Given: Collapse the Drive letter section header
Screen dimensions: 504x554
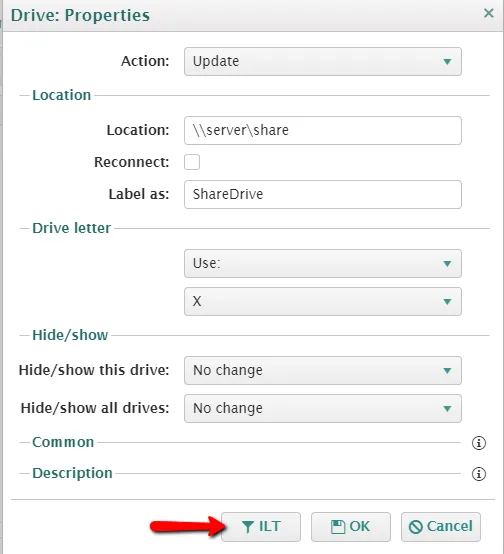Looking at the screenshot, I should click(71, 228).
